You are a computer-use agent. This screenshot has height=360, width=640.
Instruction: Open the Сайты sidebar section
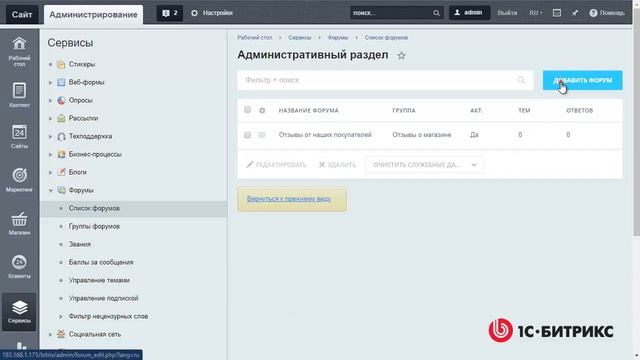click(x=19, y=137)
